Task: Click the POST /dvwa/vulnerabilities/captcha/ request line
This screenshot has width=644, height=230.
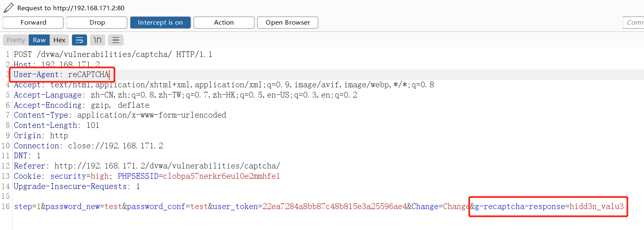Action: tap(113, 54)
